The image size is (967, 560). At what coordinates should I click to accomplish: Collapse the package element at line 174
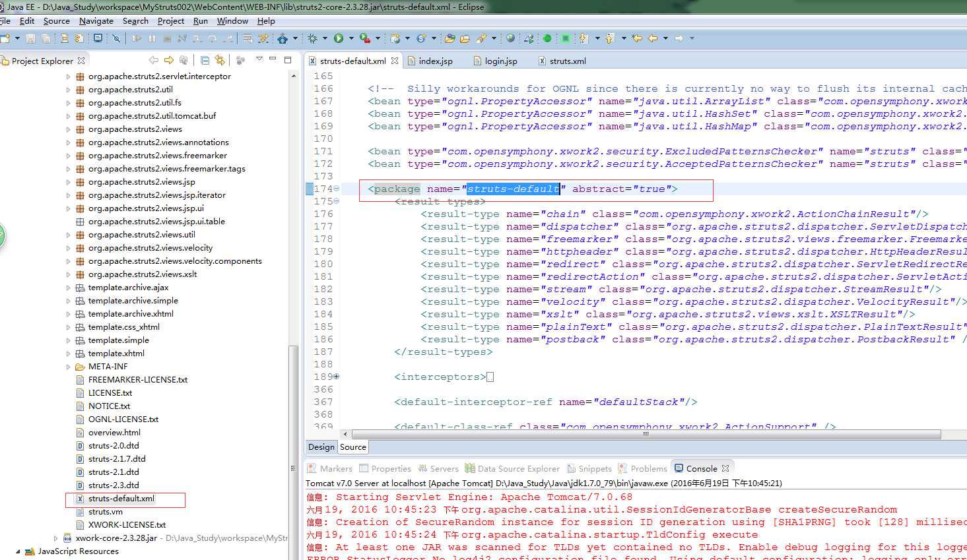pos(336,189)
